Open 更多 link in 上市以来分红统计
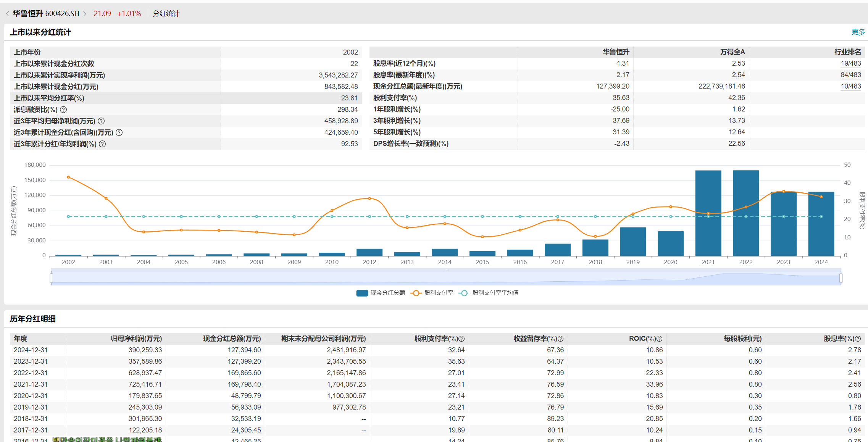This screenshot has height=442, width=868. point(858,32)
